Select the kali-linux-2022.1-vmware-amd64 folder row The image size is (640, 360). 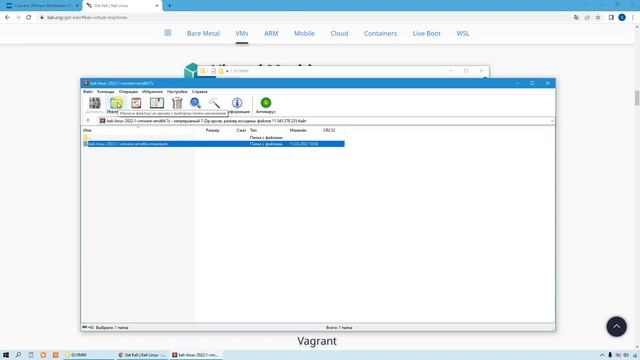(x=213, y=144)
